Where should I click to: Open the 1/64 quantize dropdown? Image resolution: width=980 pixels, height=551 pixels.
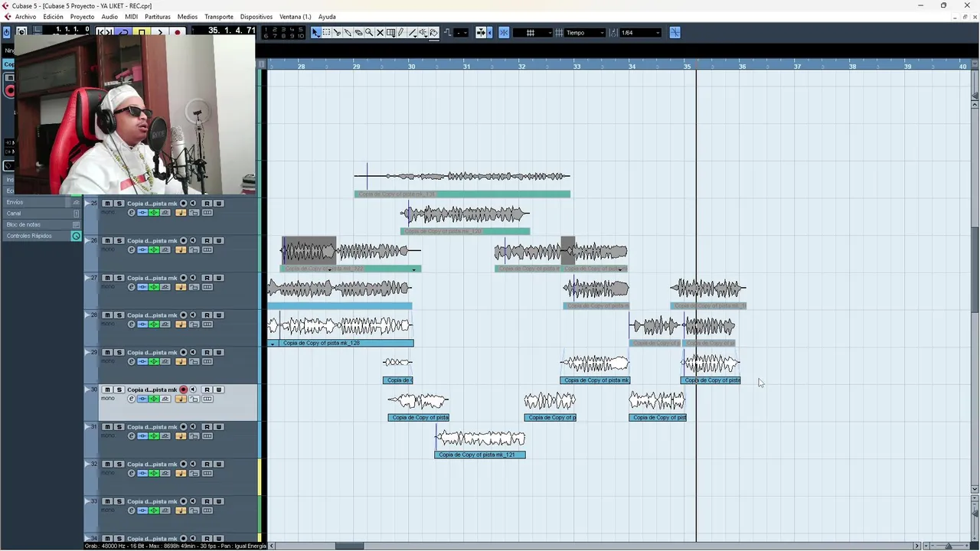640,32
